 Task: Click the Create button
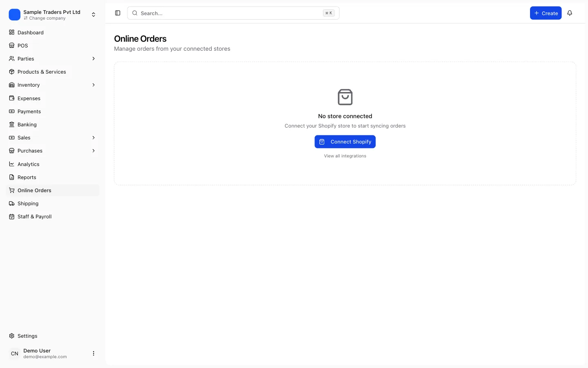[546, 13]
